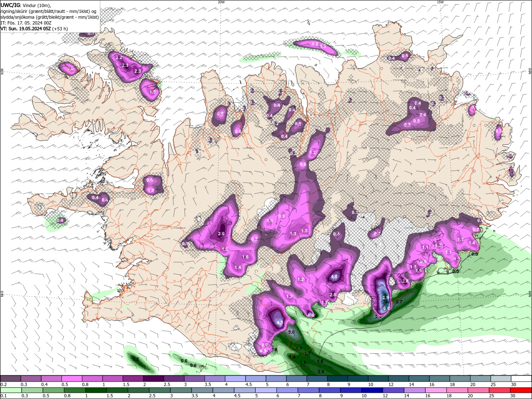Click the 20W longitude label
This screenshot has height=399, width=532.
(221, 2)
